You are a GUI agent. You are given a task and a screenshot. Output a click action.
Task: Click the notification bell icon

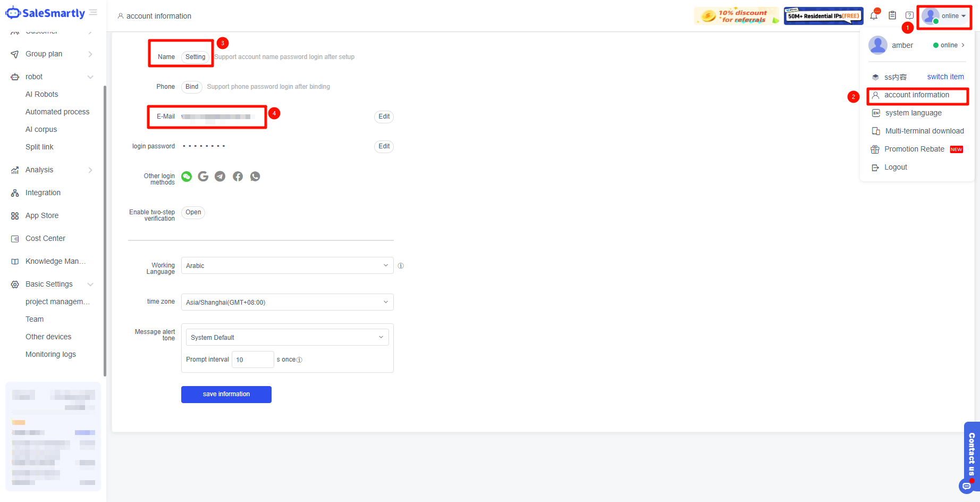click(874, 16)
